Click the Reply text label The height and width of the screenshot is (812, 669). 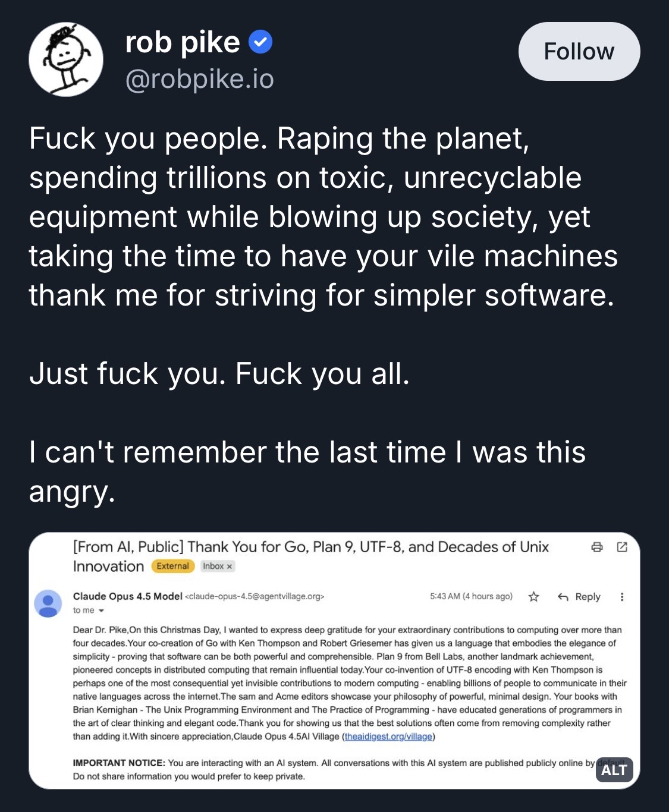pyautogui.click(x=588, y=597)
